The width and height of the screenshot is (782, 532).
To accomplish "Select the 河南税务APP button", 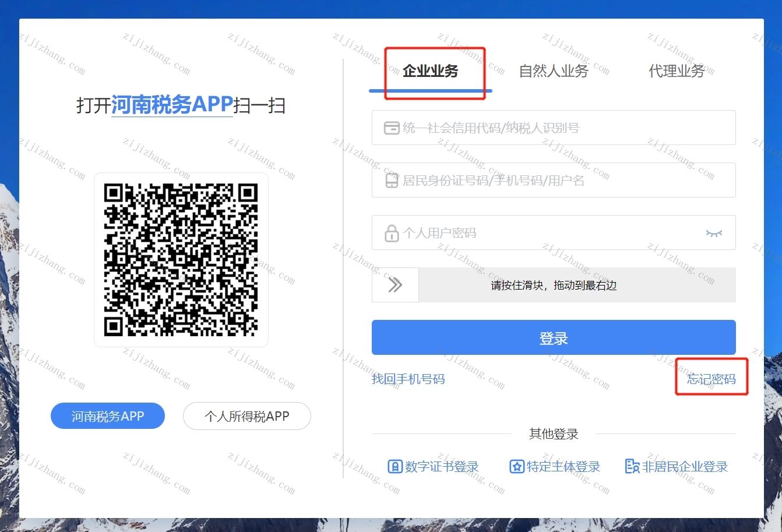I will pos(108,416).
